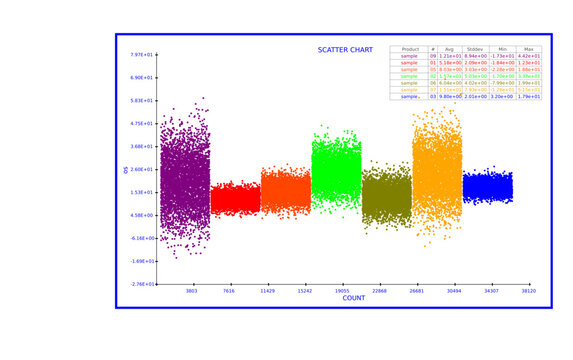
Task: Click Max value 1.79e+01
Action: coord(529,96)
